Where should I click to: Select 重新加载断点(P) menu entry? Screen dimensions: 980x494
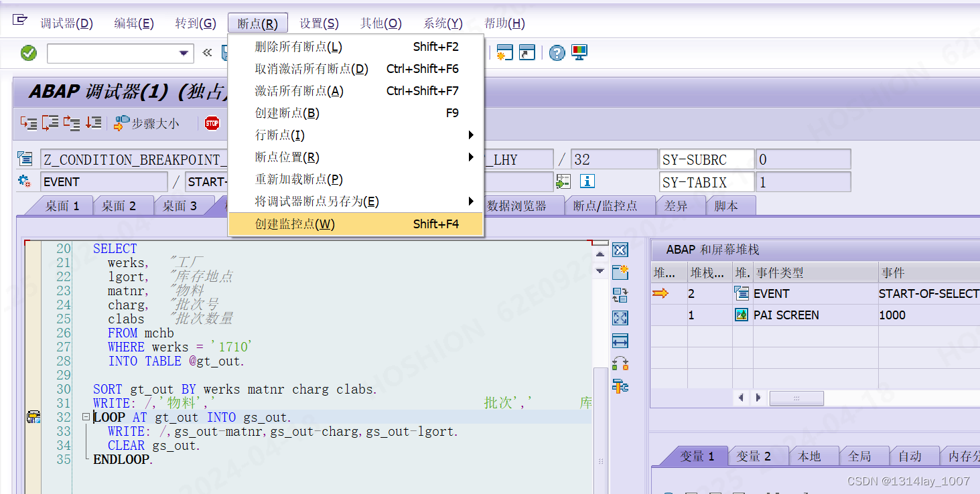pyautogui.click(x=356, y=179)
